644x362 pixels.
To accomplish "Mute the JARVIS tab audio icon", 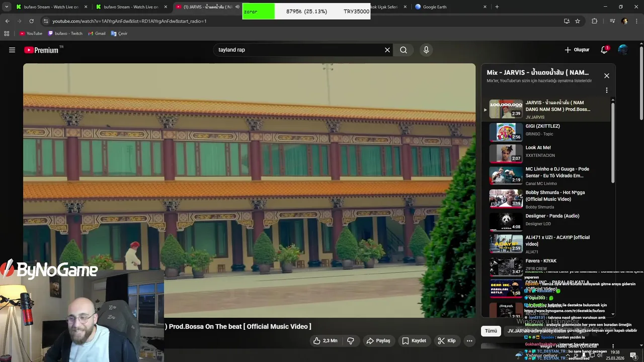I will coord(237,7).
